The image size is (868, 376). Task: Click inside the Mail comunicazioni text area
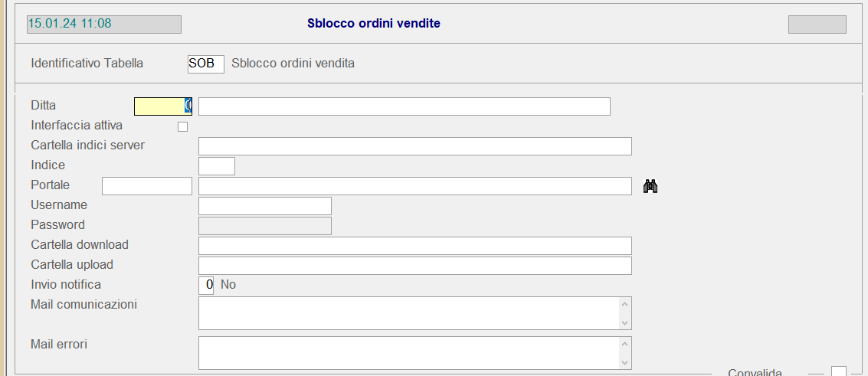coord(408,313)
